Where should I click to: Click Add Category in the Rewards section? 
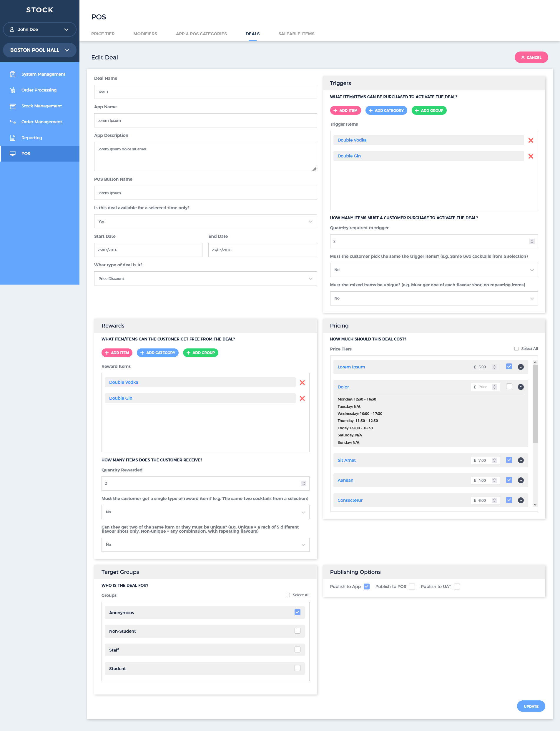[157, 353]
